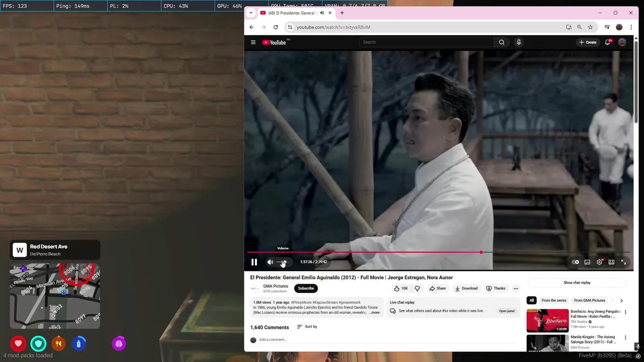Open options menu for Bonifacio video
The height and width of the screenshot is (362, 644).
[625, 312]
